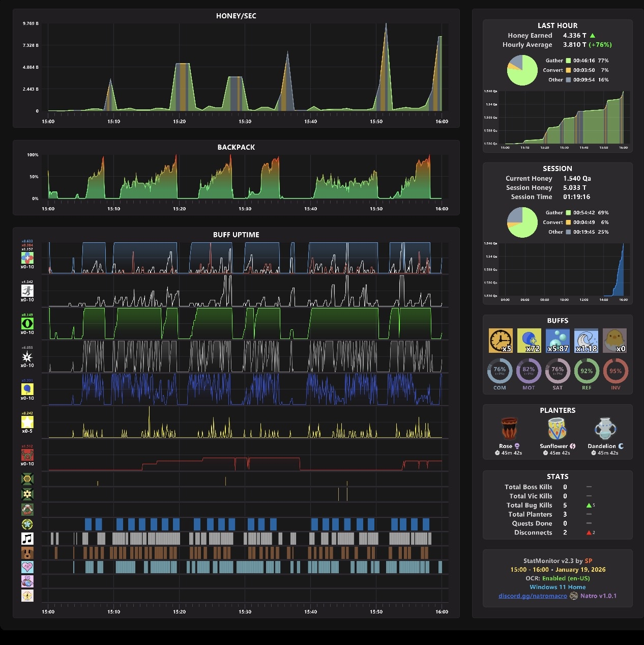Click the lightning icon beside Sunflower label
Image resolution: width=644 pixels, height=645 pixels.
tap(573, 446)
